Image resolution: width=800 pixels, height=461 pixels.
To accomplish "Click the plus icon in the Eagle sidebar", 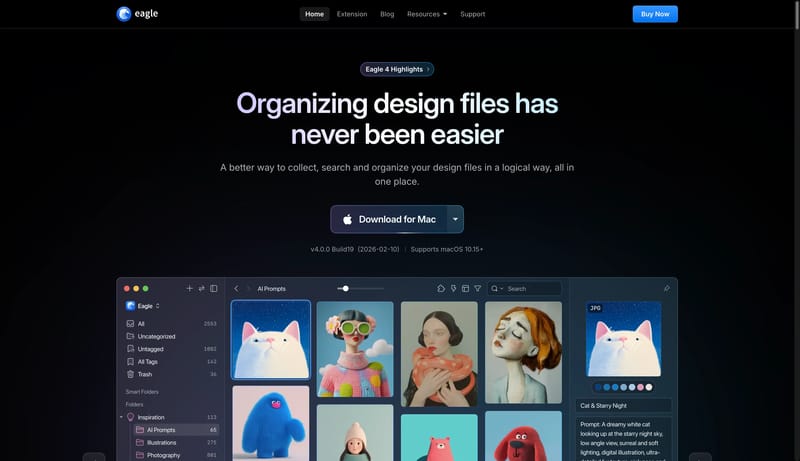I will [x=190, y=288].
